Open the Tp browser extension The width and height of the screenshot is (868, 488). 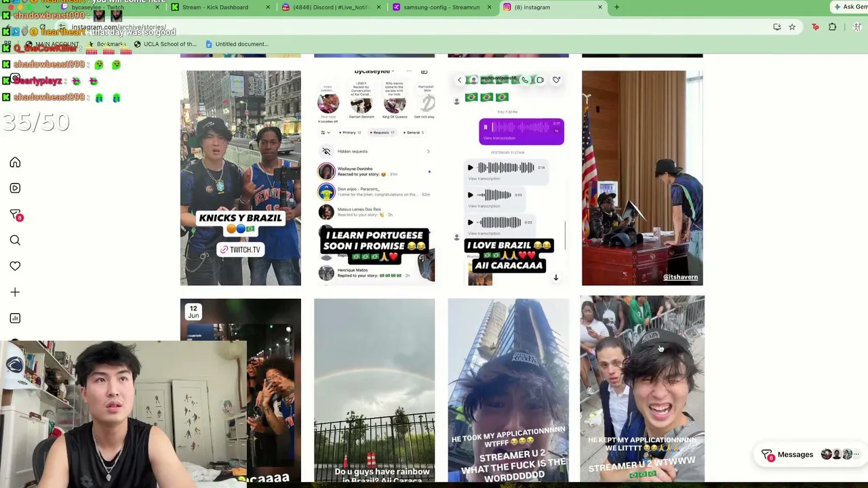coord(815,27)
